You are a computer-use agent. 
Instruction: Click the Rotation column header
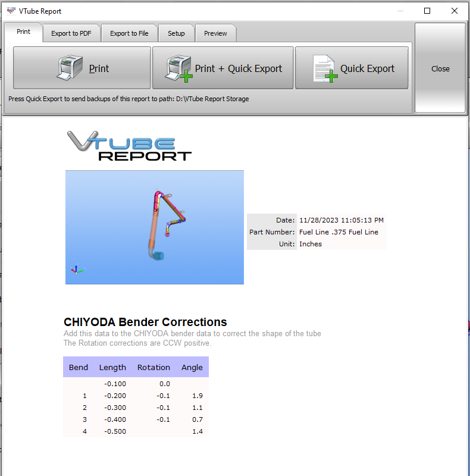click(x=153, y=367)
